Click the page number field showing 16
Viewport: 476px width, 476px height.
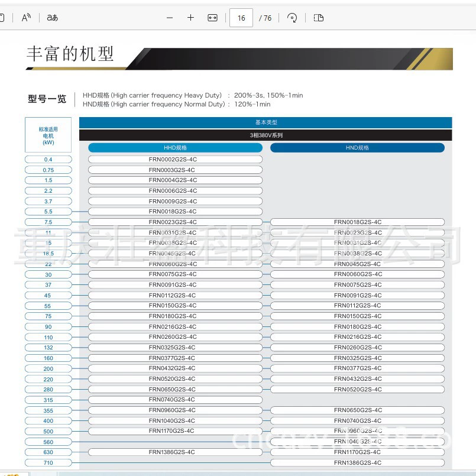[241, 18]
